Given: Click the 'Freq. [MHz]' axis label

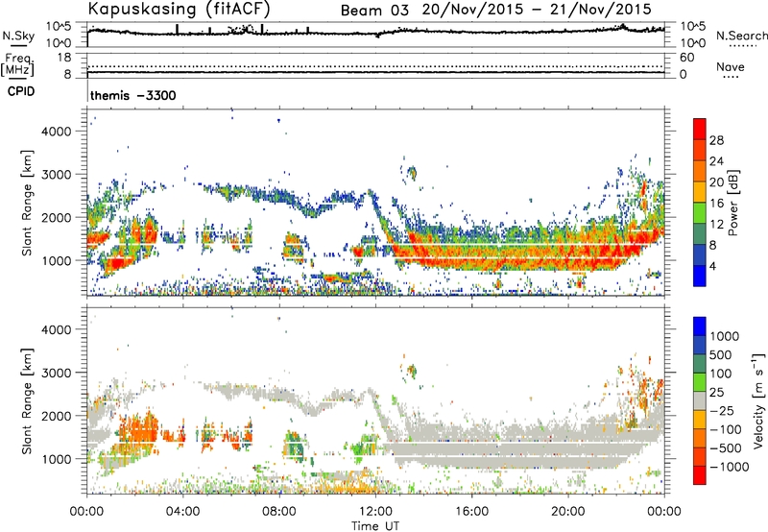Looking at the screenshot, I should [x=17, y=64].
